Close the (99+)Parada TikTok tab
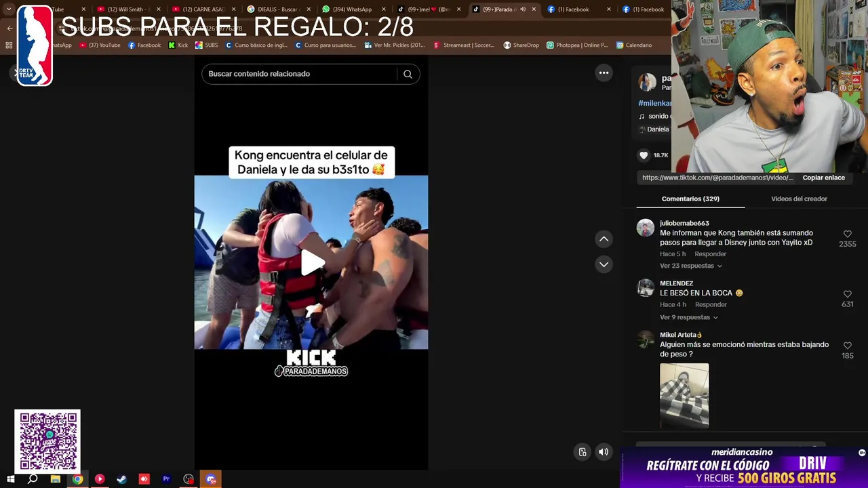This screenshot has height=488, width=868. pos(534,9)
